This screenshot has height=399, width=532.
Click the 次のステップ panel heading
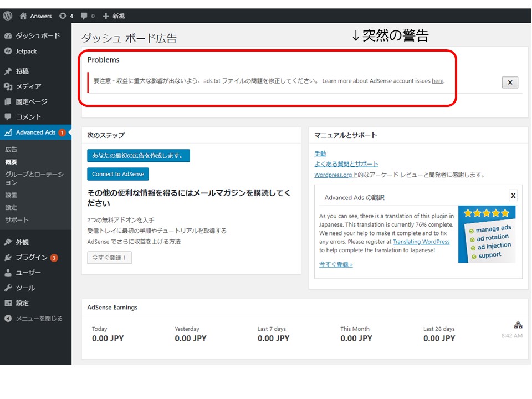pyautogui.click(x=106, y=135)
